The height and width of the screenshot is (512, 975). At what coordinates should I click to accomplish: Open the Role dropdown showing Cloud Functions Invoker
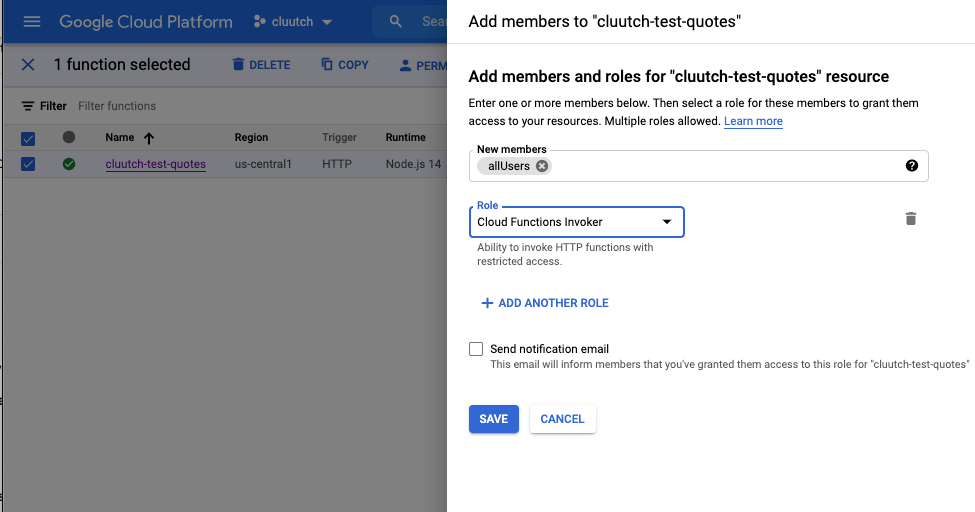[x=576, y=222]
